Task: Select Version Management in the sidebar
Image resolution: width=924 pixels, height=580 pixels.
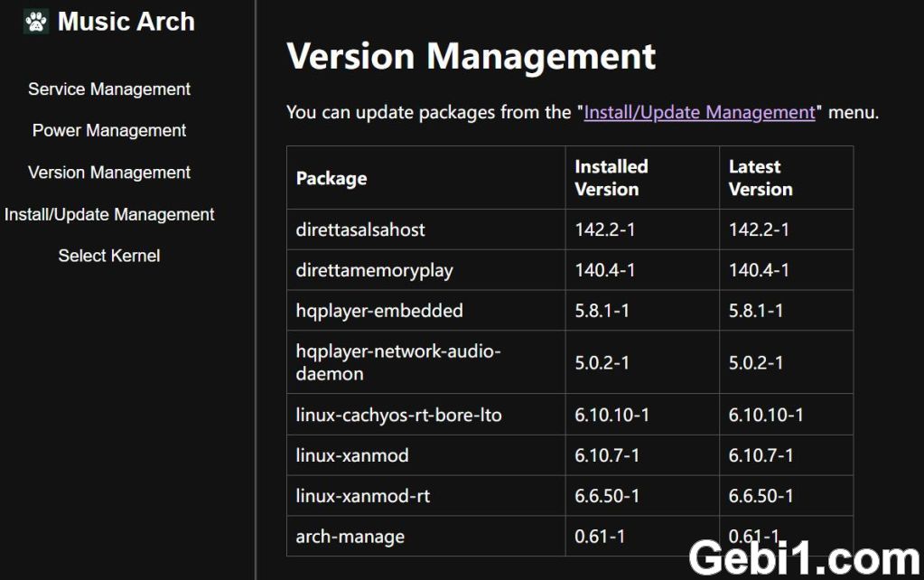Action: point(109,173)
